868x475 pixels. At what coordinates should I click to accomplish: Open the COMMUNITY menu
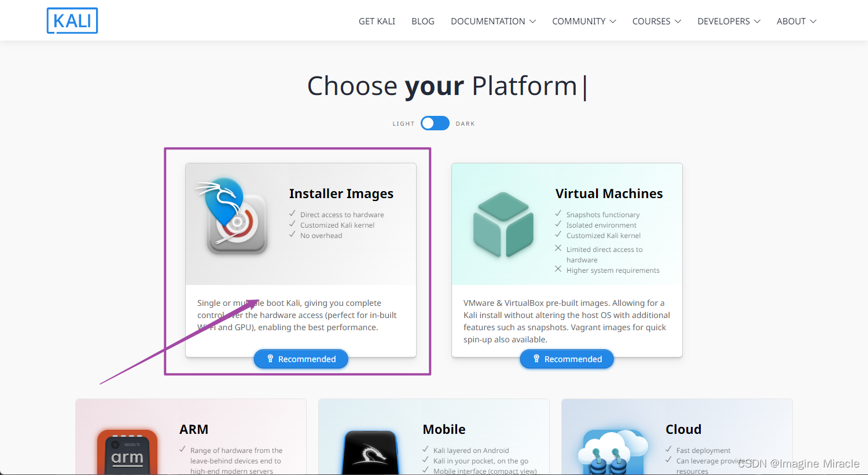(584, 21)
